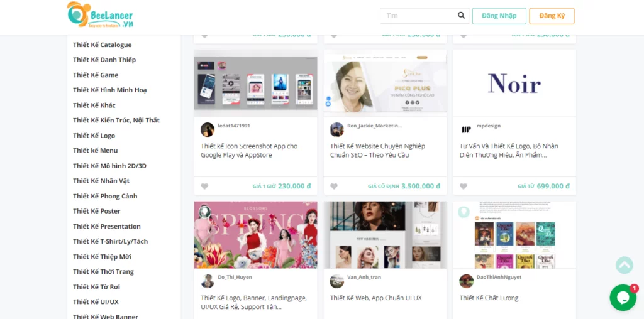Select Thiết Kế Thời Trang category
Viewport: 644px width, 319px height.
[104, 271]
